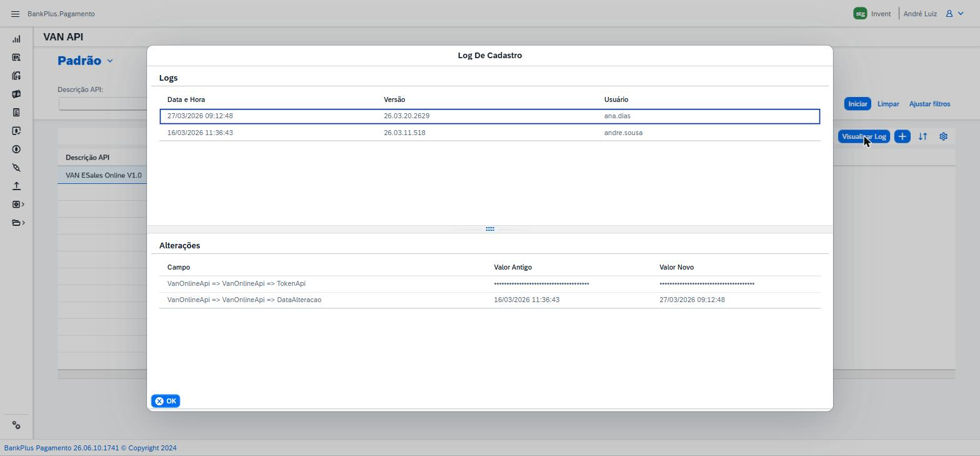This screenshot has height=456, width=980.
Task: Click the Campo column header
Action: click(179, 267)
